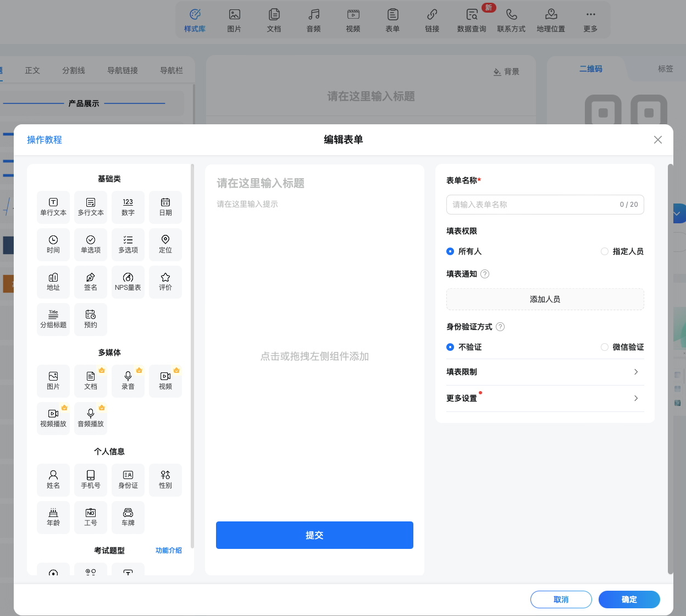This screenshot has height=616, width=686.
Task: Switch to the 标签 tab
Action: coord(666,69)
